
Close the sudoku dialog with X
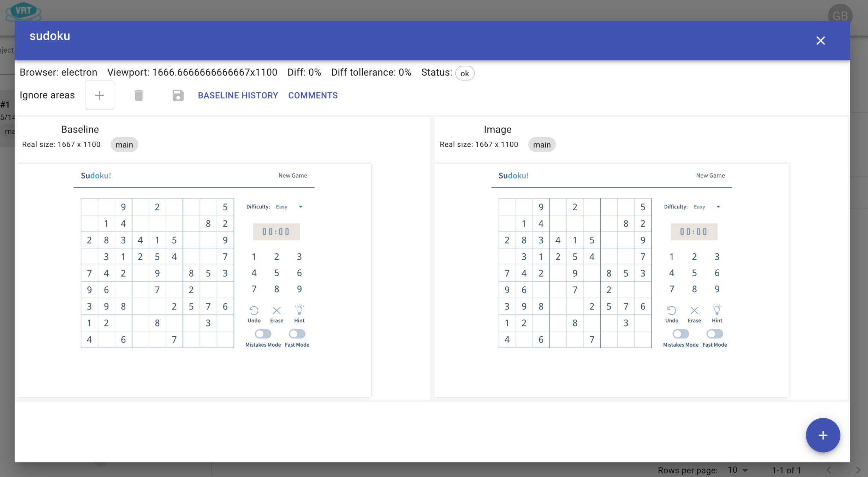[820, 41]
